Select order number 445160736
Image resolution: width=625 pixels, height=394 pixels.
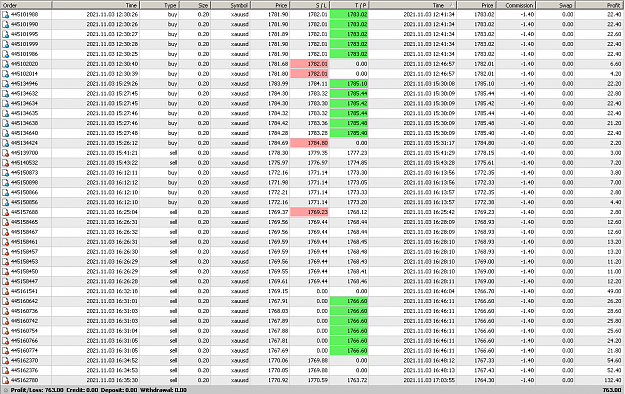click(x=24, y=311)
